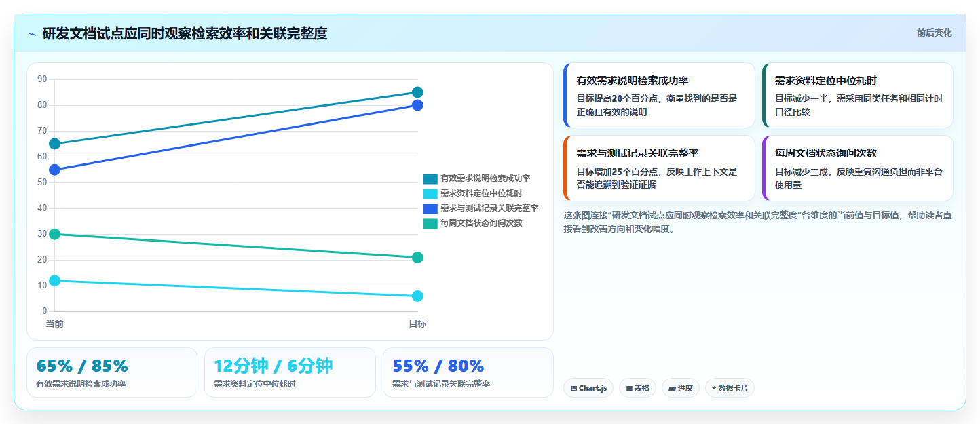Click the 12分钟 / 6分钟 stat card
This screenshot has width=980, height=424.
click(x=290, y=372)
